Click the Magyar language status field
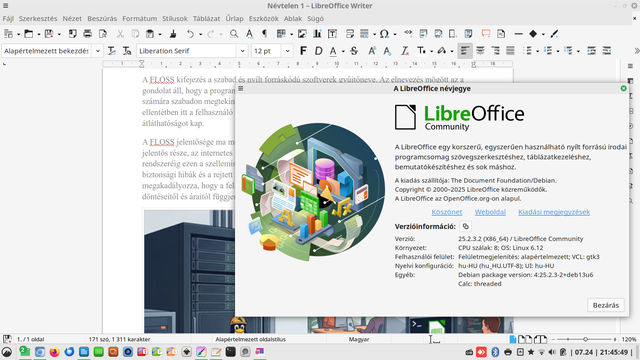 [359, 339]
